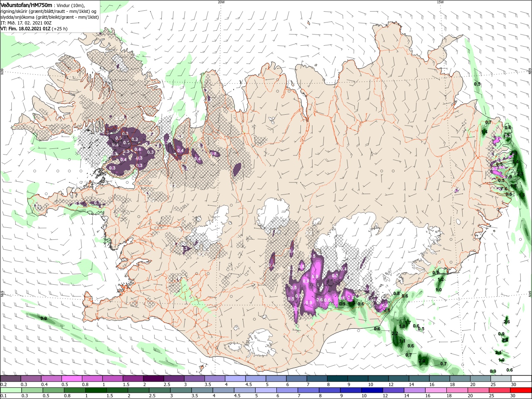
Task: Click the light lavender snow swatch starting at 4
Action: (x=235, y=379)
